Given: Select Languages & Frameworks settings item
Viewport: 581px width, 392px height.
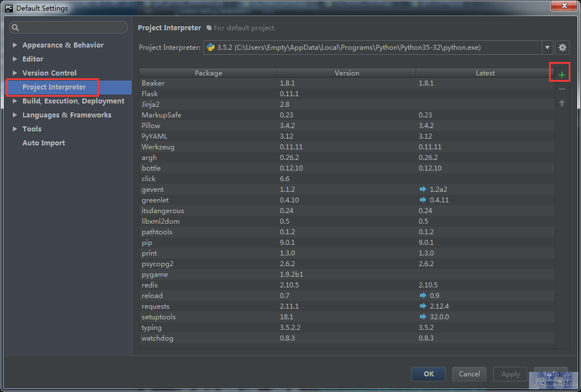Looking at the screenshot, I should coord(67,115).
